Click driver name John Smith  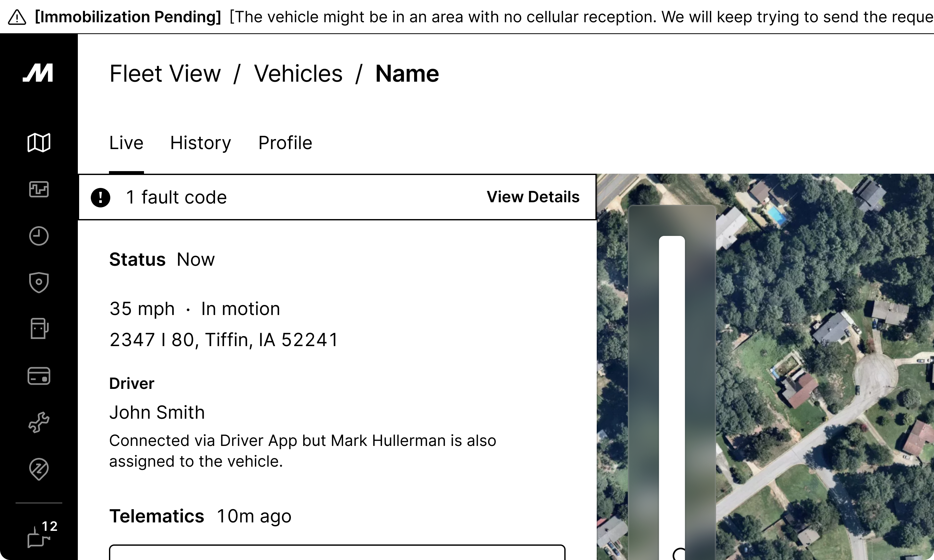pos(157,412)
